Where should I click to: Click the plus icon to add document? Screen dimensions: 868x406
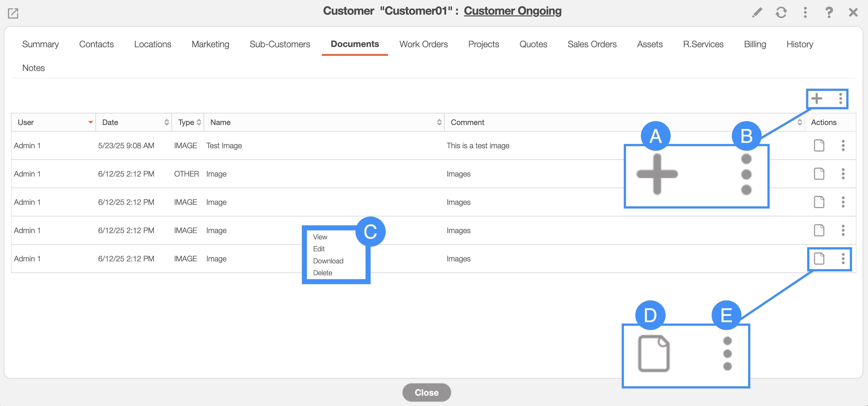click(x=816, y=99)
